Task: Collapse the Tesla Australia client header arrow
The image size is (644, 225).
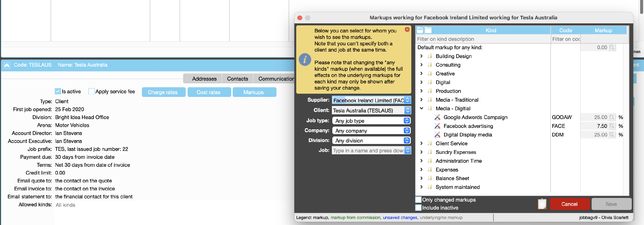Action: click(x=7, y=65)
